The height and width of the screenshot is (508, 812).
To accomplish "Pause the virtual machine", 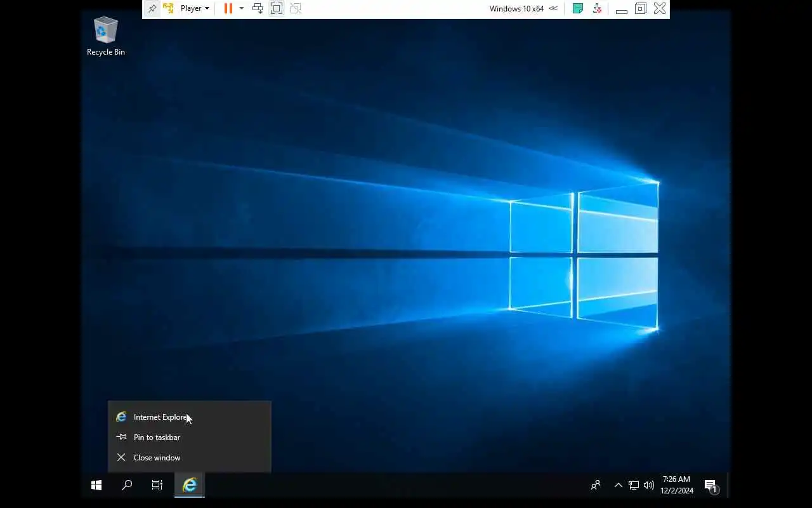I will point(228,8).
